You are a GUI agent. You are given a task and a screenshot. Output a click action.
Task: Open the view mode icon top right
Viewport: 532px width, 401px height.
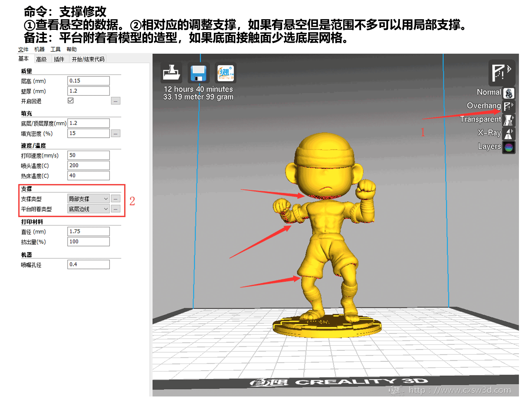click(x=502, y=73)
